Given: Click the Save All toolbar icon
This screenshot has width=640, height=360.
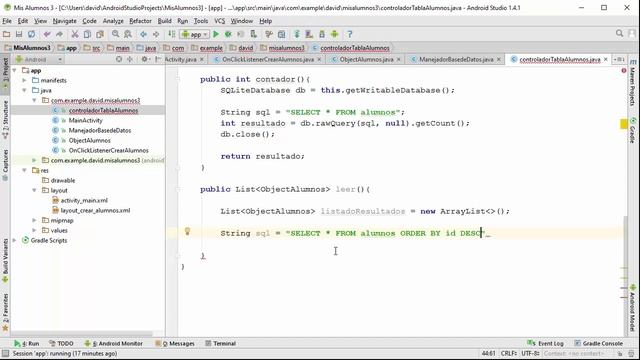Looking at the screenshot, I should (x=19, y=34).
